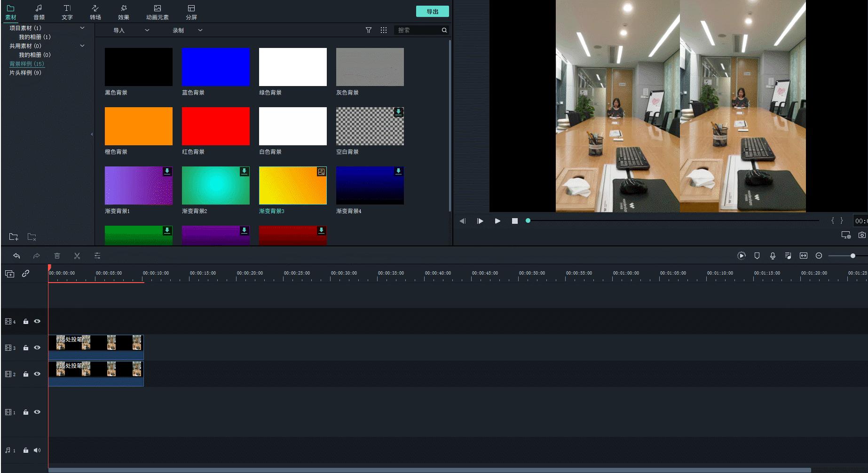Lock video track 2
The image size is (868, 473).
pos(26,374)
